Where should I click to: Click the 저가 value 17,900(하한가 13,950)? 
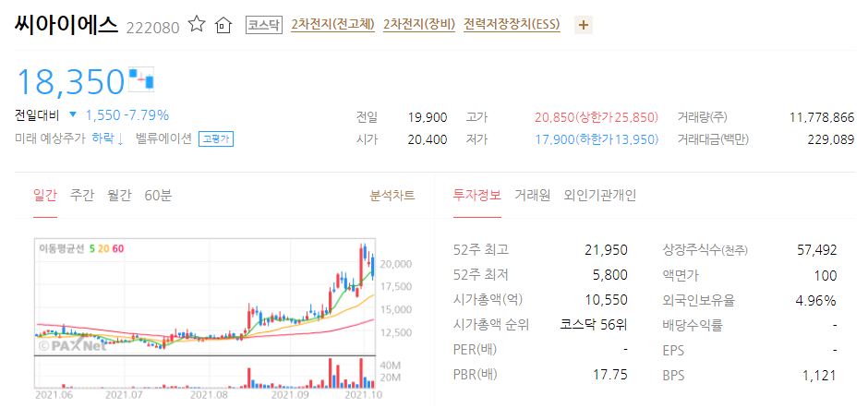tap(597, 139)
